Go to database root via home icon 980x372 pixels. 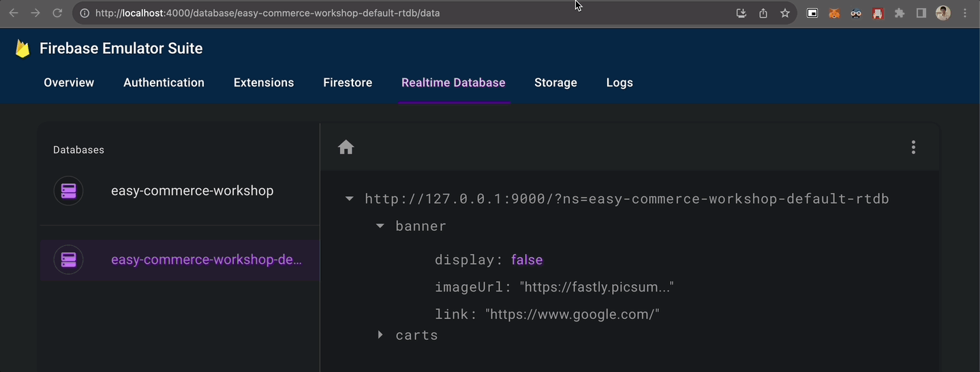346,147
